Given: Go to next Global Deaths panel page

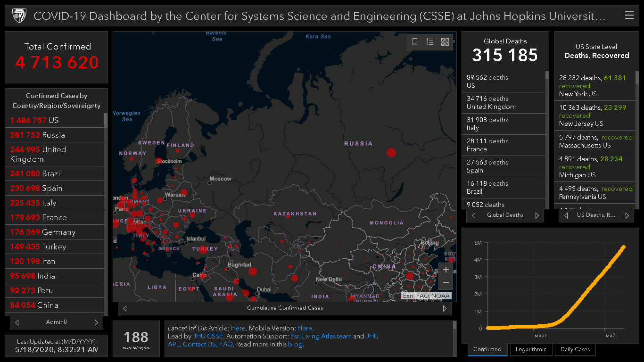Looking at the screenshot, I should coord(537,215).
